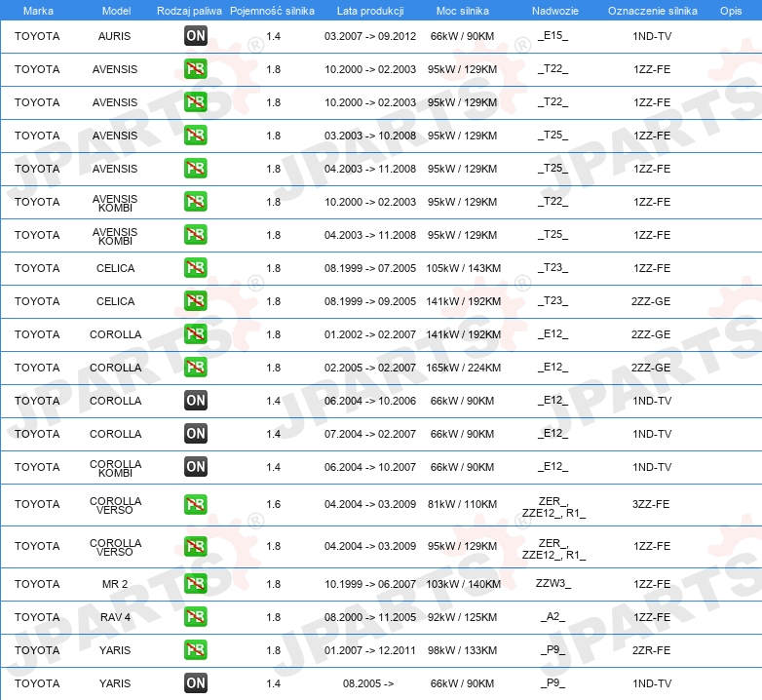Click the Moc silnika column header

462,11
